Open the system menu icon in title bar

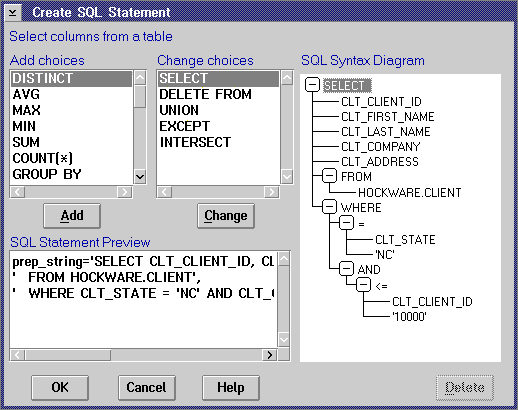click(x=13, y=13)
